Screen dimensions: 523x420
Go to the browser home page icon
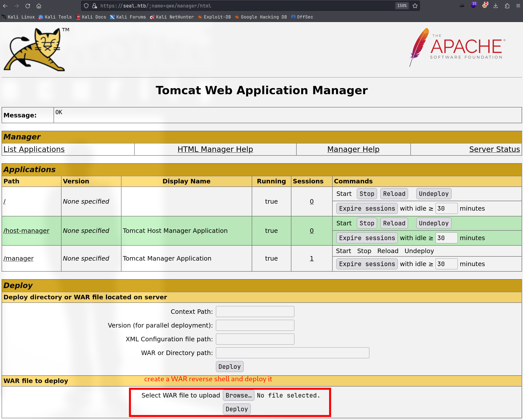[39, 6]
